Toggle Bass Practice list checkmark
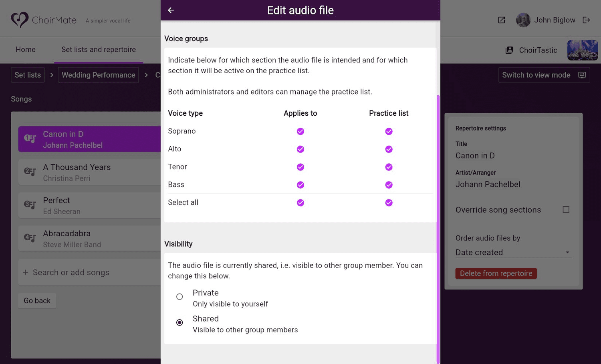 (x=389, y=185)
